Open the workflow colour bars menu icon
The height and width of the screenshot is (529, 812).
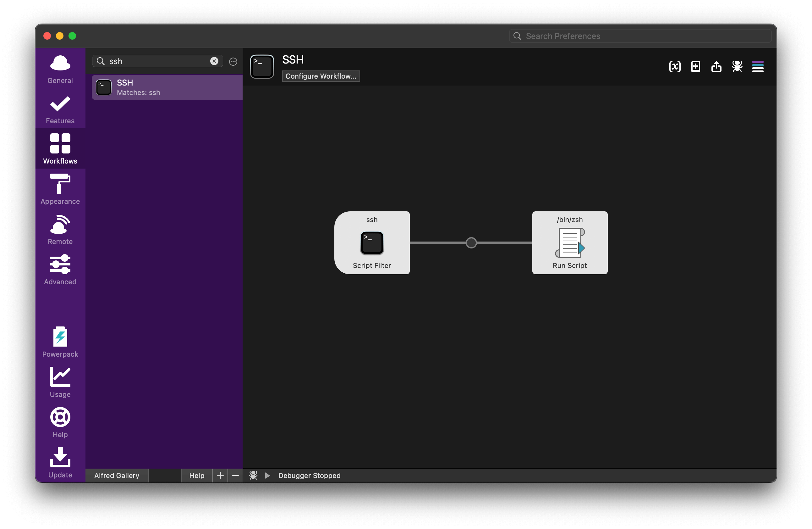point(758,67)
